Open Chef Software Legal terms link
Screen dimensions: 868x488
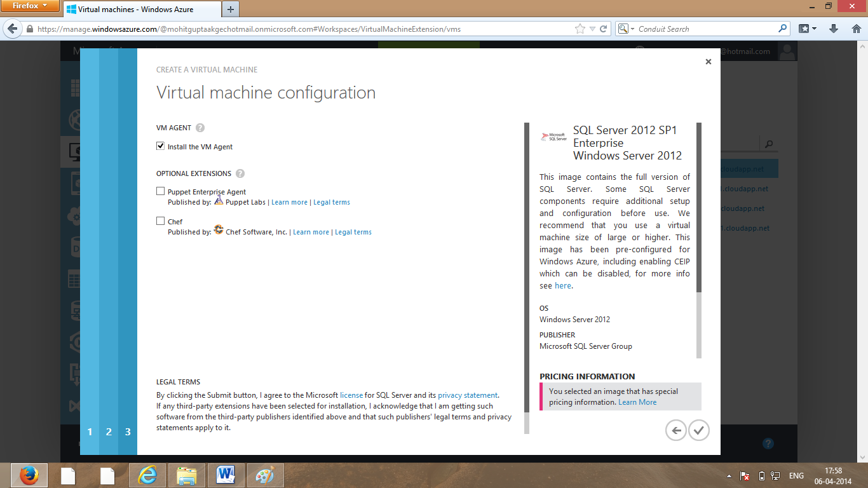tap(353, 232)
